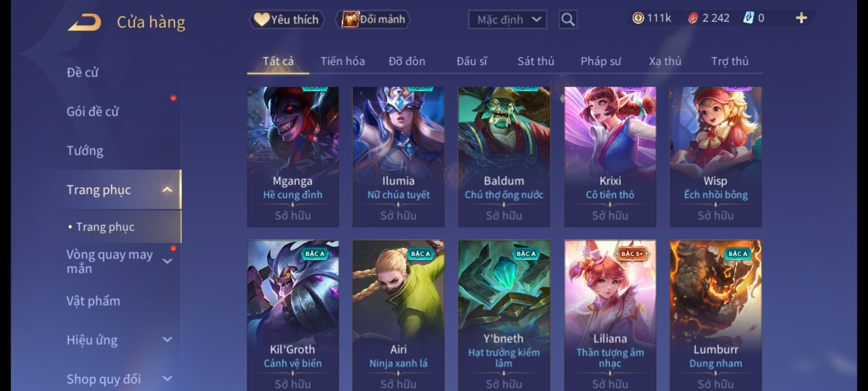Select the Liliana Thần tượng âm nhạc skin
This screenshot has height=391, width=868.
coord(610,315)
